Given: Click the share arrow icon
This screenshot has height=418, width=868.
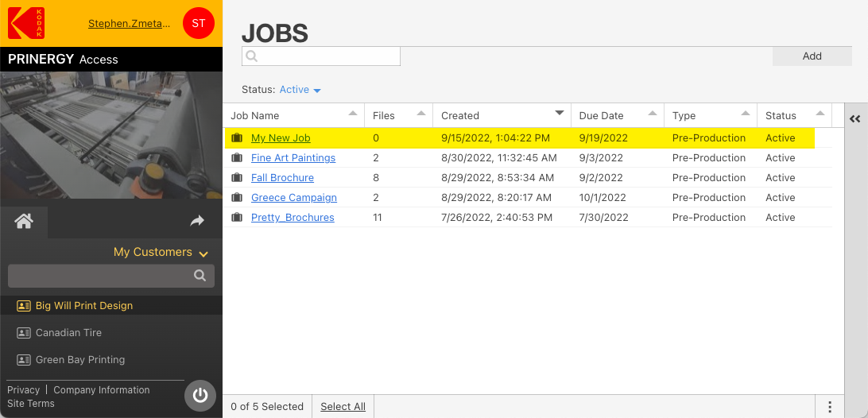Looking at the screenshot, I should click(197, 222).
